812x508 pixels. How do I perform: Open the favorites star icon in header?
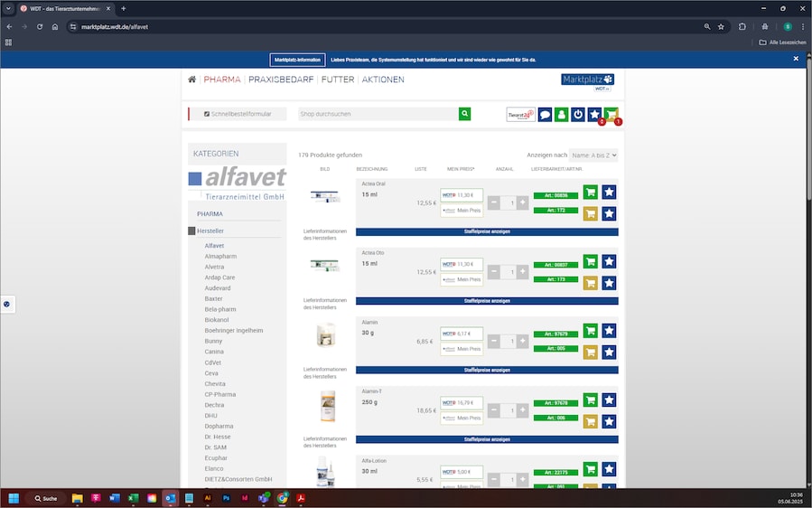[x=594, y=115]
